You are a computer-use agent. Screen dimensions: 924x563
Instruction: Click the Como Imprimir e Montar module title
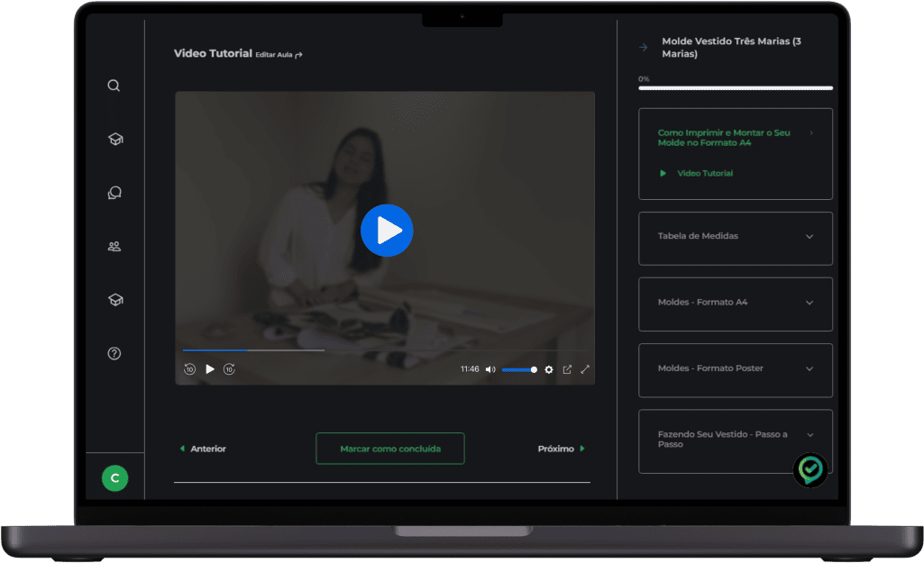tap(724, 138)
